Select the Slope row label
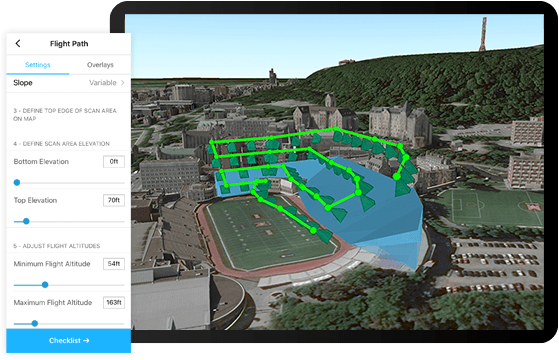 point(23,83)
